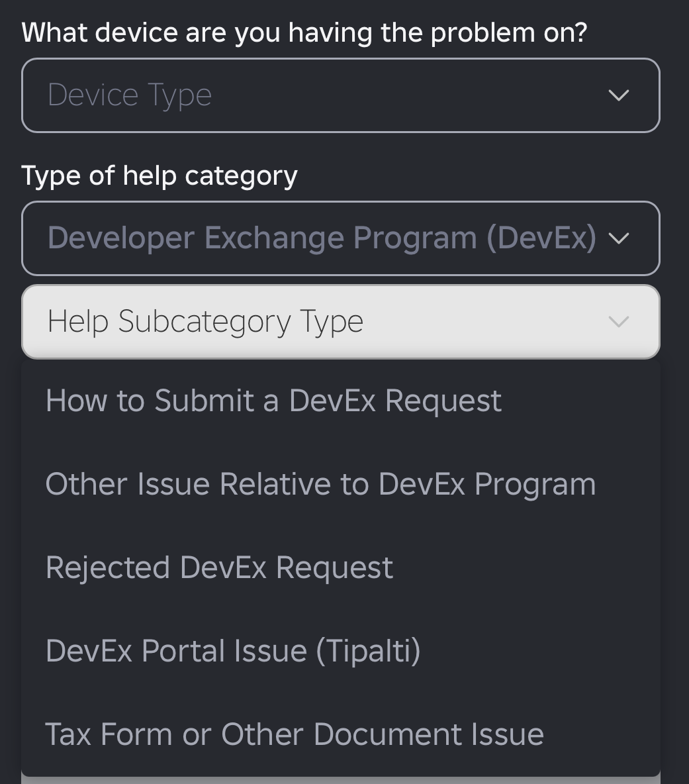Click the word Tipalti in the portal issue option
This screenshot has height=784, width=689.
point(368,651)
